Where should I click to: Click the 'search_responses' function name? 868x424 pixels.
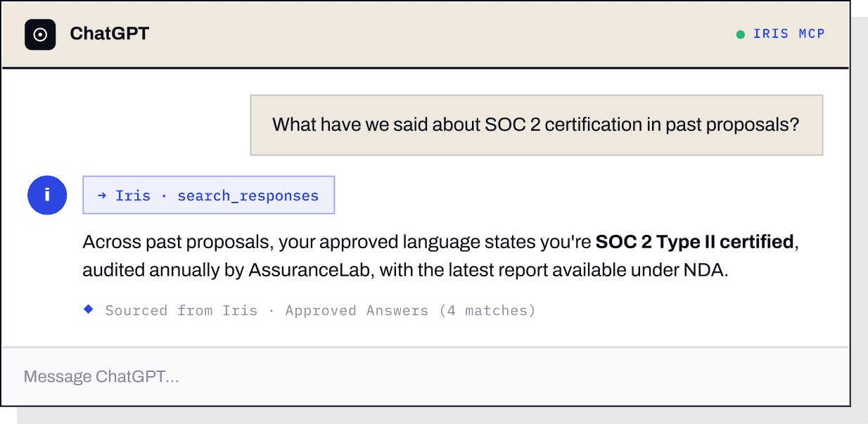pos(248,195)
